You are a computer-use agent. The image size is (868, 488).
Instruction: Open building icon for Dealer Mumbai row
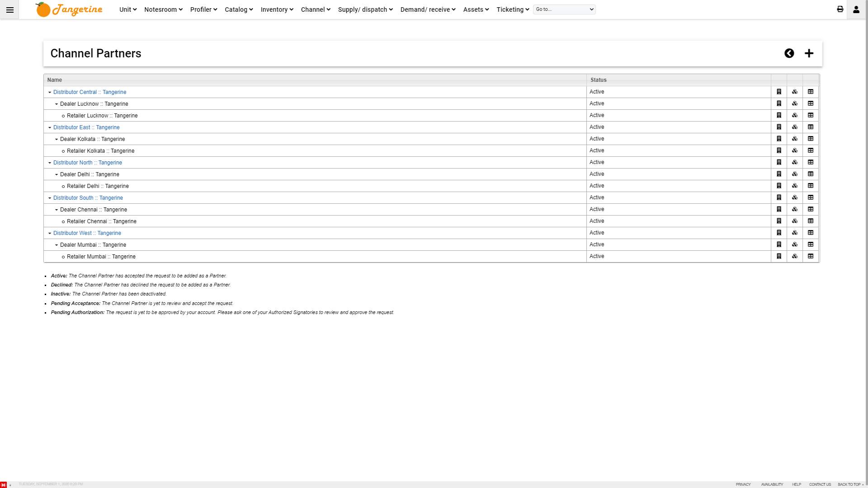(779, 244)
